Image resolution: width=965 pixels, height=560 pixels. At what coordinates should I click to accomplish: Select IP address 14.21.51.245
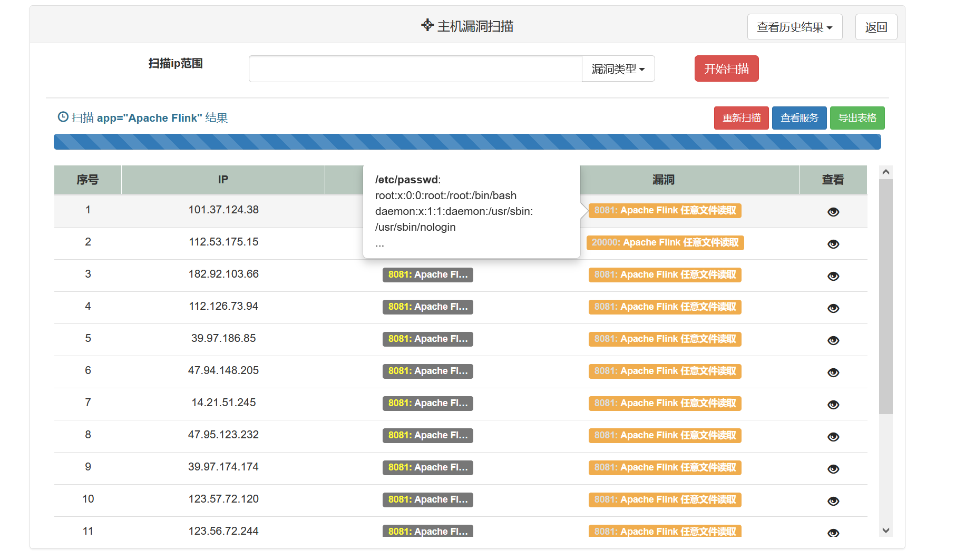tap(223, 402)
